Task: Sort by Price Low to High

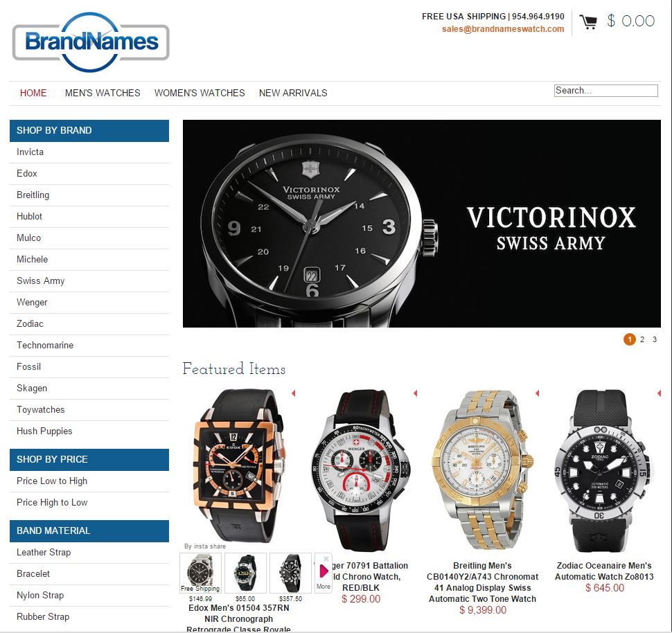Action: click(x=52, y=481)
